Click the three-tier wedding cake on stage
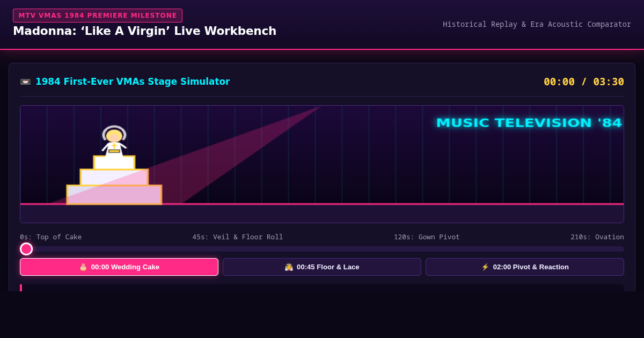The image size is (644, 338). tap(114, 180)
